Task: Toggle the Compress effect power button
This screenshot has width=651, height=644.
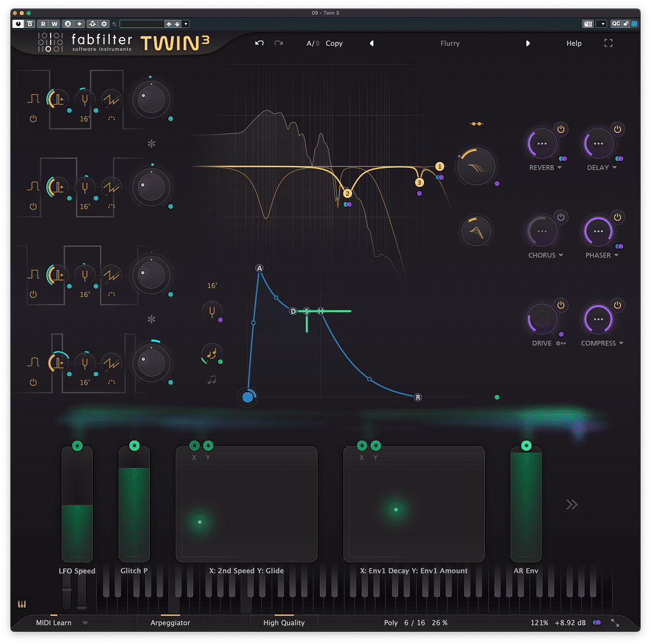Action: [x=617, y=305]
